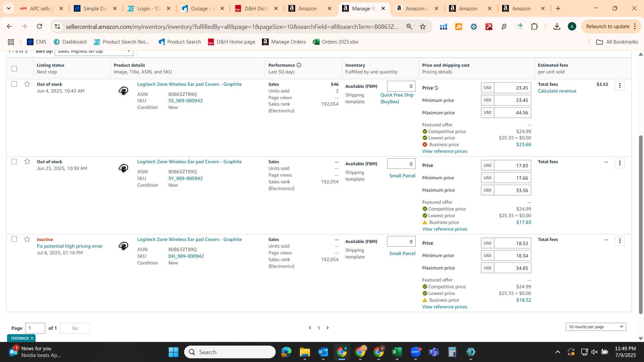Open the browser downloads icon
This screenshot has height=362, width=644.
557,26
